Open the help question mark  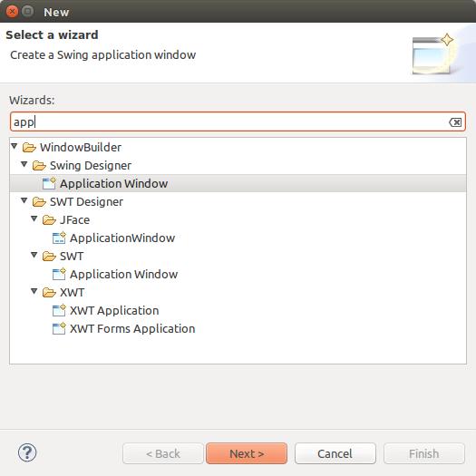pyautogui.click(x=27, y=452)
